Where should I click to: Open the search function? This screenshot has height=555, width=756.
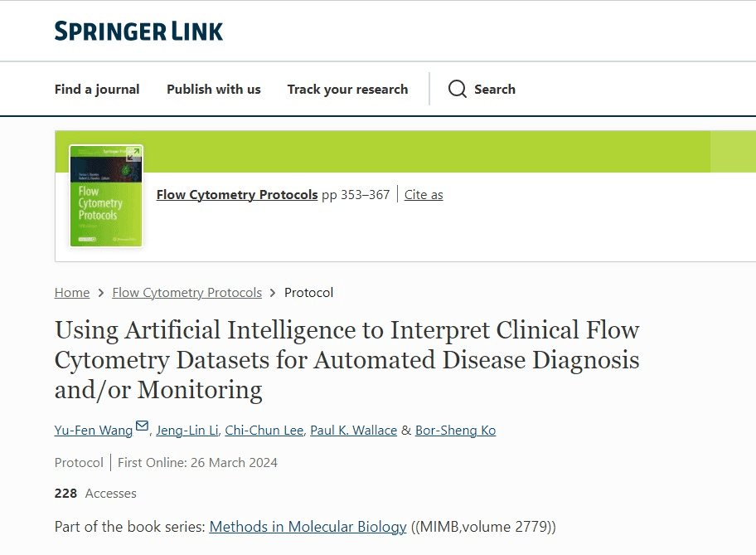[482, 89]
